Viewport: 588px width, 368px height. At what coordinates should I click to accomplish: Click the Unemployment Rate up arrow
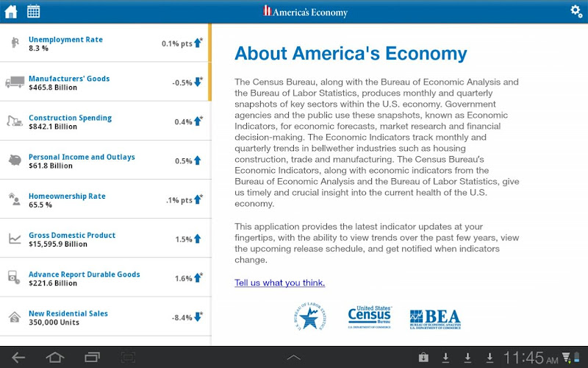click(x=198, y=43)
